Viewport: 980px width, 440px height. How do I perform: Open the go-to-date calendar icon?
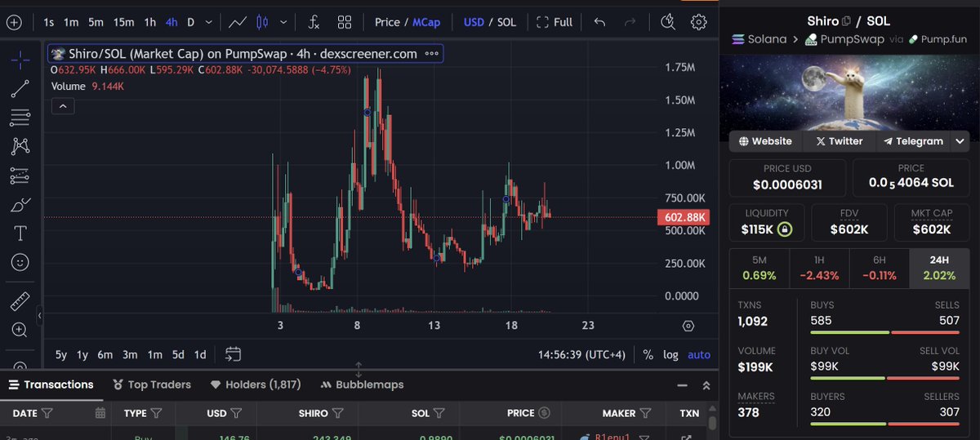click(234, 354)
